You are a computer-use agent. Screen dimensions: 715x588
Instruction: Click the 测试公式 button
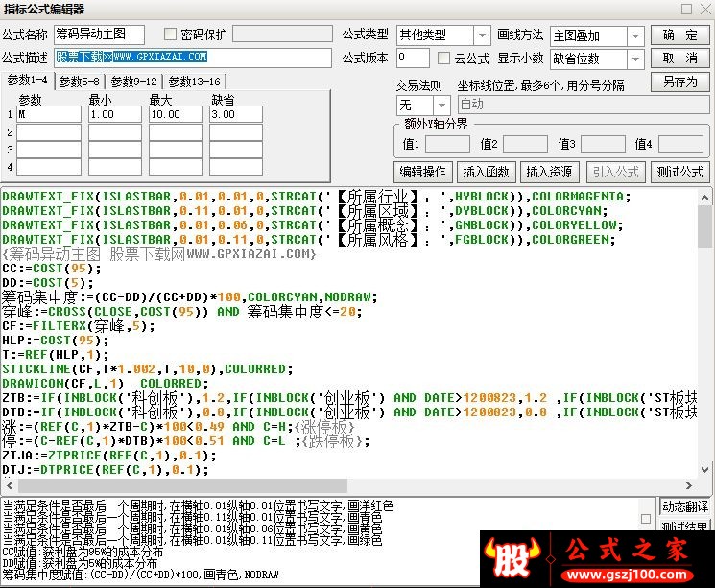pyautogui.click(x=679, y=172)
